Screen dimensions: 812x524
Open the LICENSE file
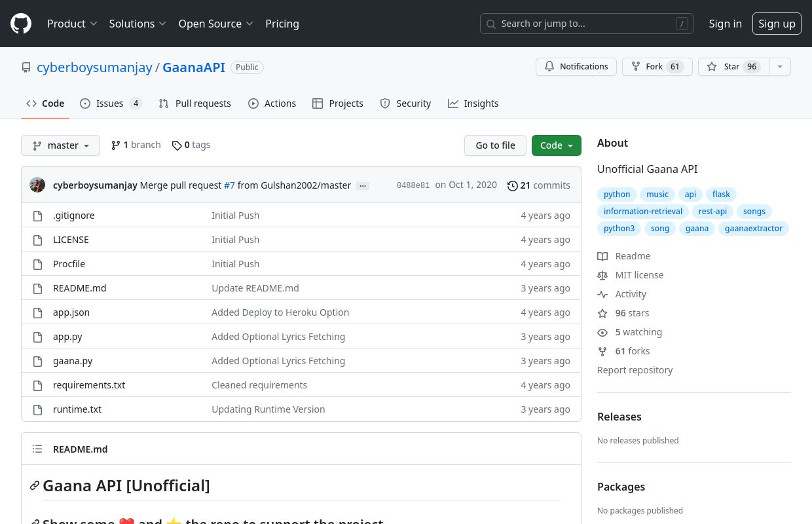(71, 240)
